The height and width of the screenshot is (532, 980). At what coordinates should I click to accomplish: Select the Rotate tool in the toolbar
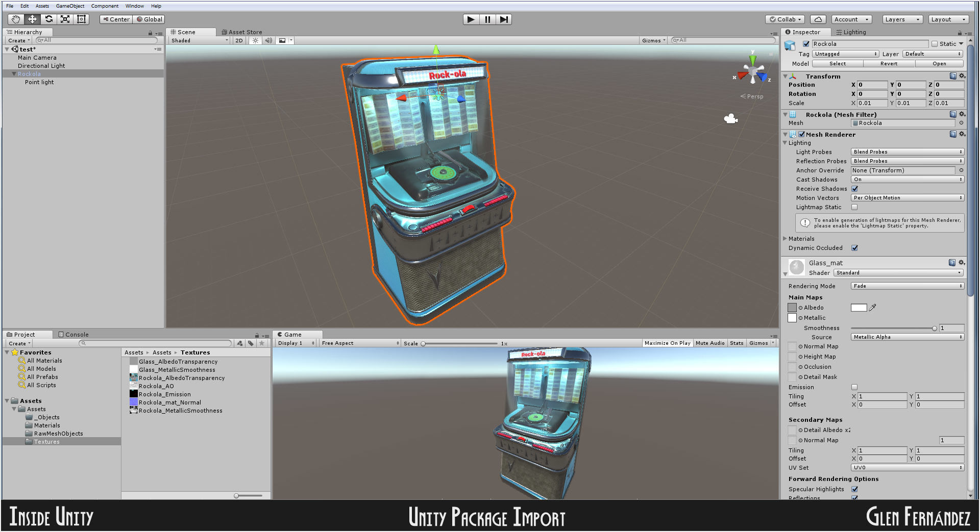point(48,19)
